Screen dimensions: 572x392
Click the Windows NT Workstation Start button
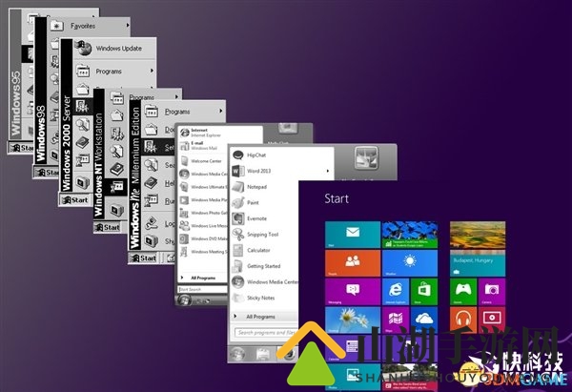107,227
